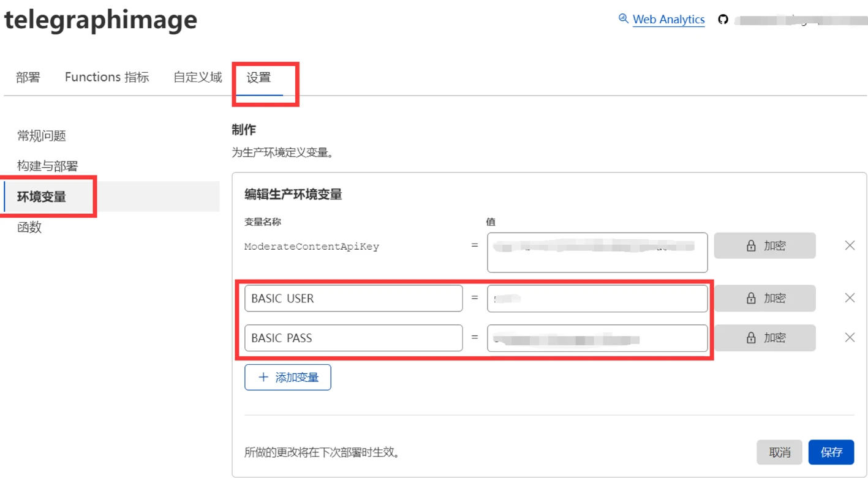Viewport: 868px width, 478px height.
Task: Save environment variables with 保存
Action: pos(831,452)
